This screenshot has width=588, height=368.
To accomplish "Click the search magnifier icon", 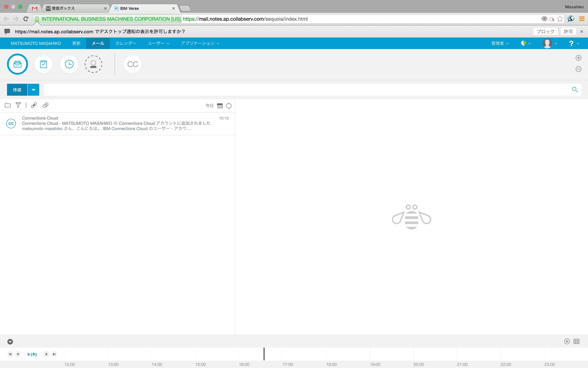I will [x=575, y=90].
